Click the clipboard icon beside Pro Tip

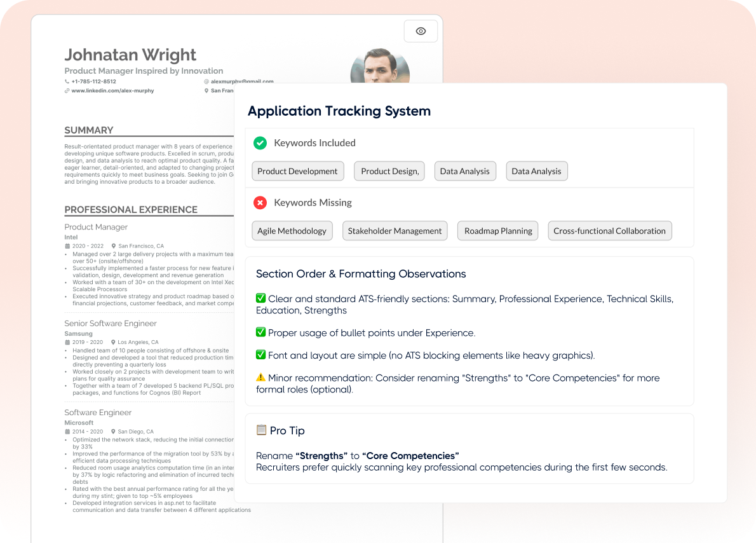pyautogui.click(x=261, y=430)
